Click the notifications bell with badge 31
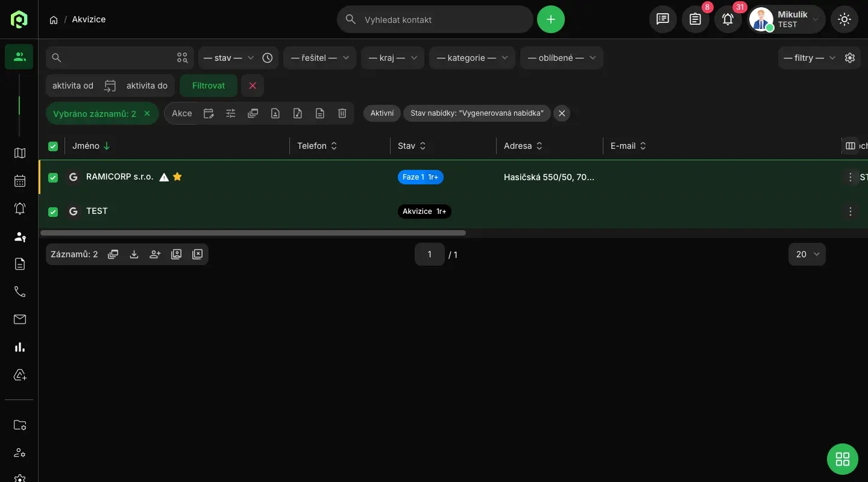 coord(728,19)
